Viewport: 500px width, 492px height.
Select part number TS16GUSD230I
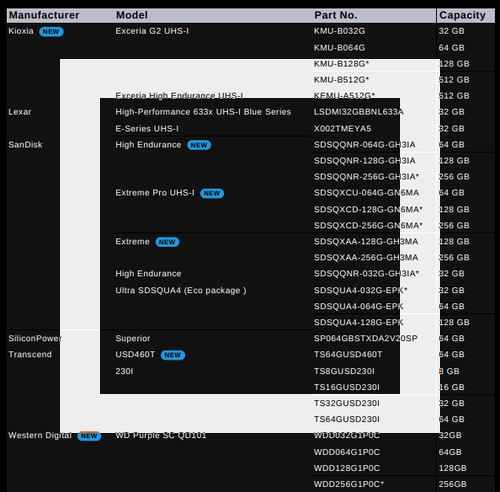click(347, 387)
